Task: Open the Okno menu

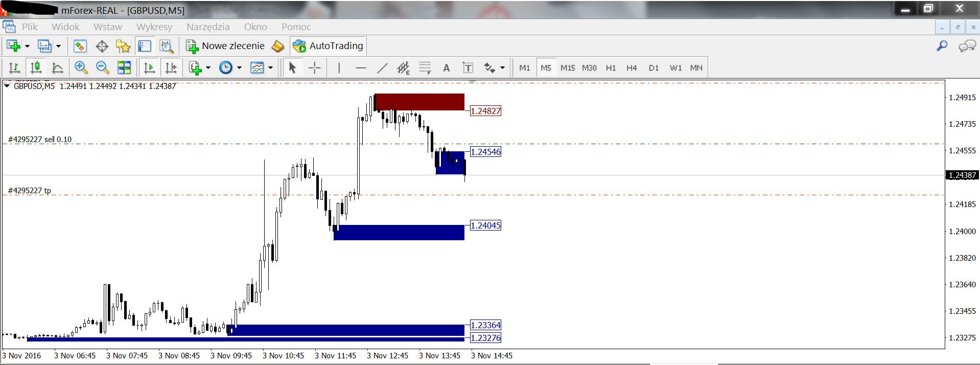Action: tap(255, 27)
